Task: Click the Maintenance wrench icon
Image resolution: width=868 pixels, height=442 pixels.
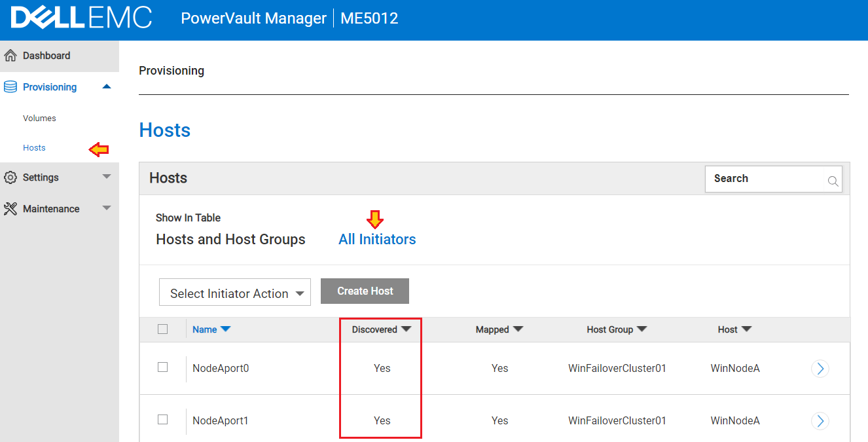Action: [10, 208]
